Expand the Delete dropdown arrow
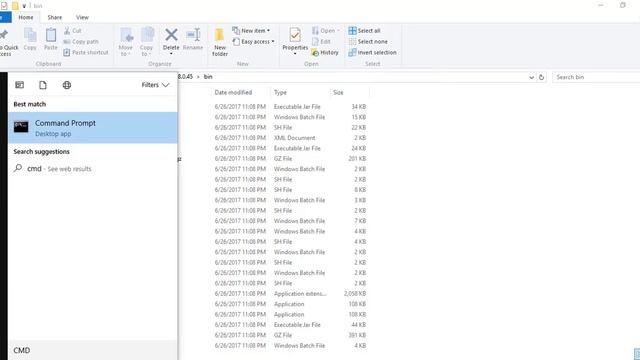The height and width of the screenshot is (360, 640). pos(171,54)
